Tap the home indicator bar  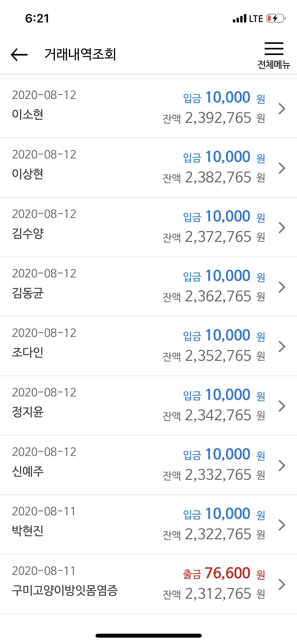coord(149,636)
